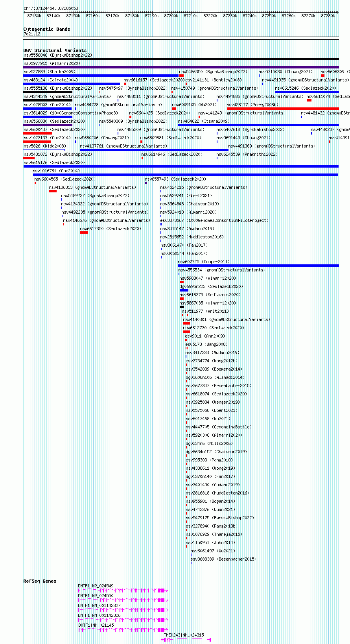The image size is (350, 644).
Task: Click the nsv5489227 (ByrskaBishop2022) label
Action: pos(95,196)
